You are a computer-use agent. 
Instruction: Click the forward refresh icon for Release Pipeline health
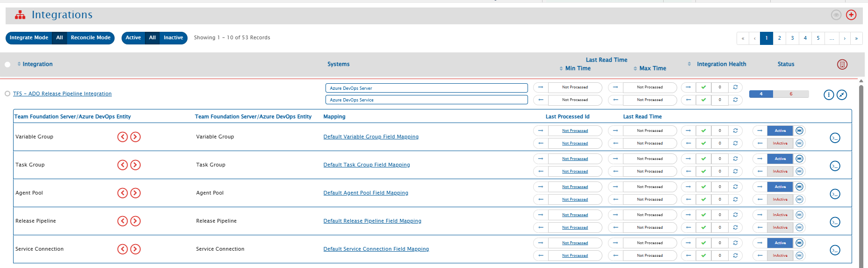[x=735, y=215]
